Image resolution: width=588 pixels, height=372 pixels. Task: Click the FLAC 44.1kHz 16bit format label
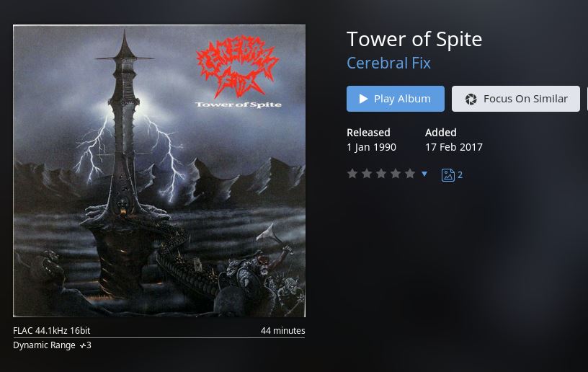(x=52, y=330)
